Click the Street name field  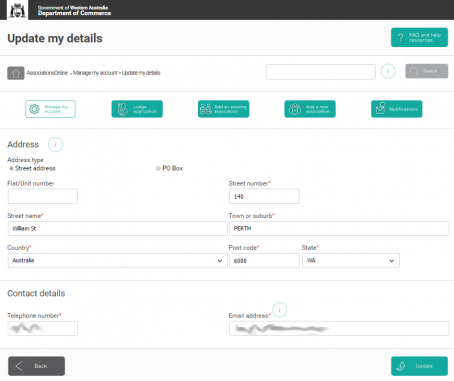pos(117,228)
